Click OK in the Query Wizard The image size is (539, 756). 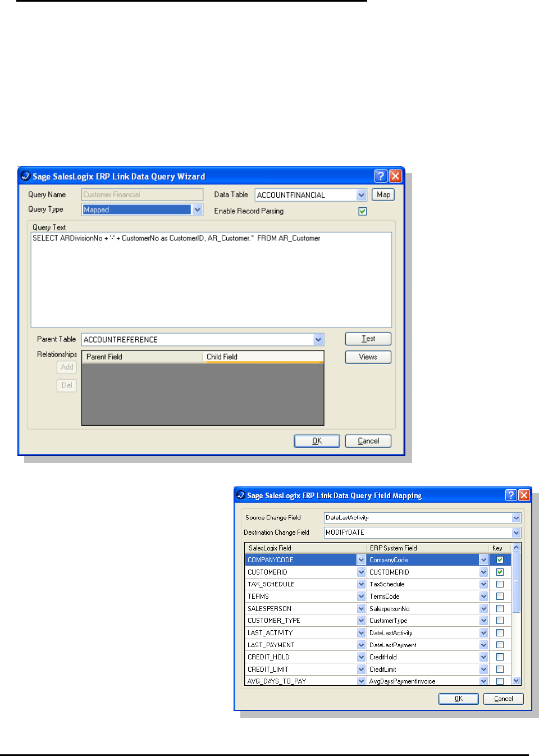point(317,441)
